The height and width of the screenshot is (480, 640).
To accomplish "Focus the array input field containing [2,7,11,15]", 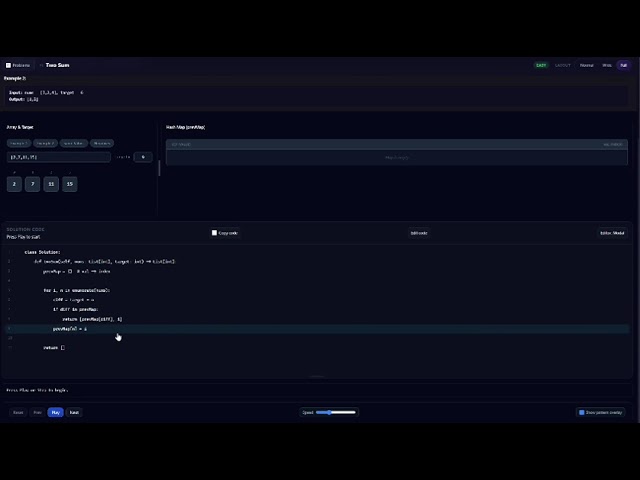I will (59, 157).
